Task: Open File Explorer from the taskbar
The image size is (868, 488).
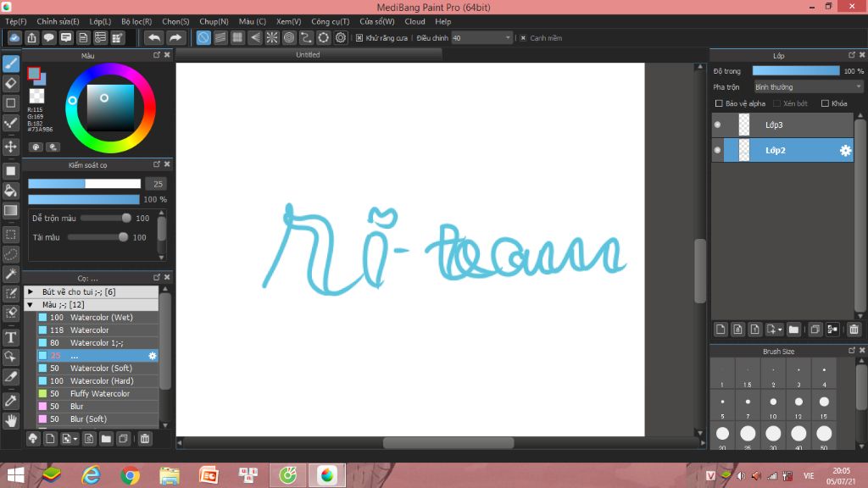Action: (x=170, y=476)
